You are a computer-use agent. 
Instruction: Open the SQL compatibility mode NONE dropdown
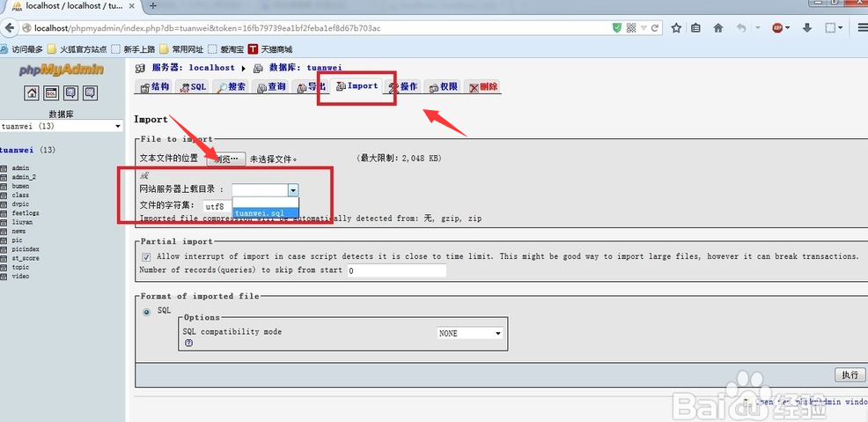(470, 333)
